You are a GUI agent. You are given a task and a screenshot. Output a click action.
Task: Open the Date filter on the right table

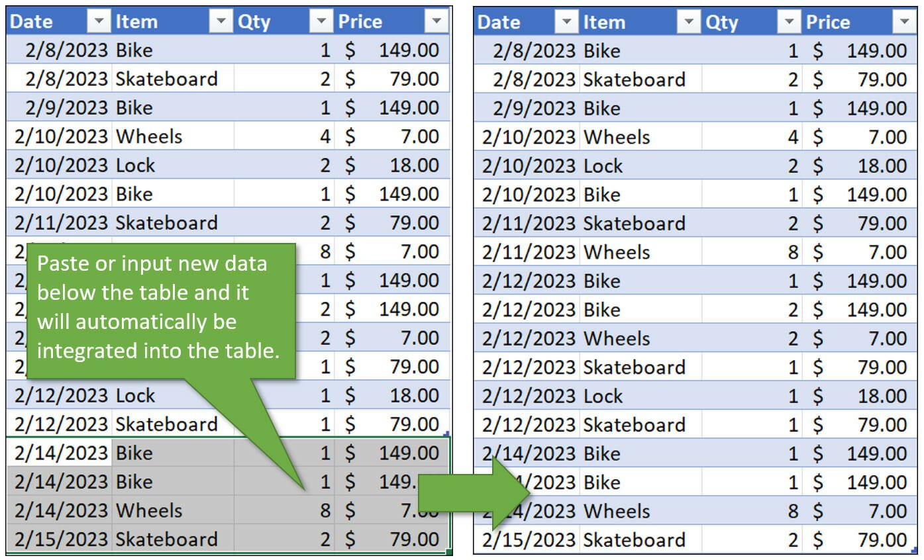click(x=567, y=22)
